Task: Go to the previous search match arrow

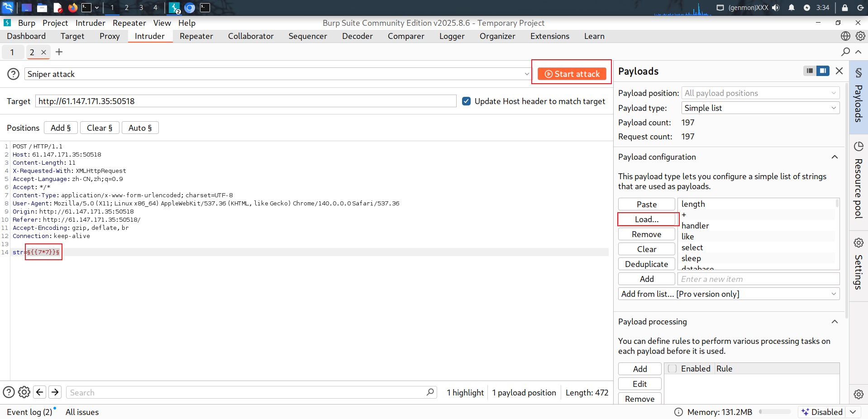Action: (40, 392)
